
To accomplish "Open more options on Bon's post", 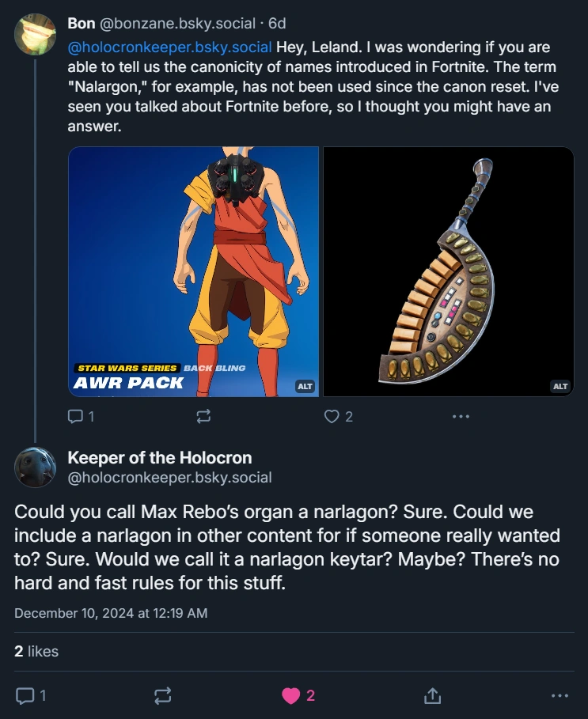I will pyautogui.click(x=461, y=416).
